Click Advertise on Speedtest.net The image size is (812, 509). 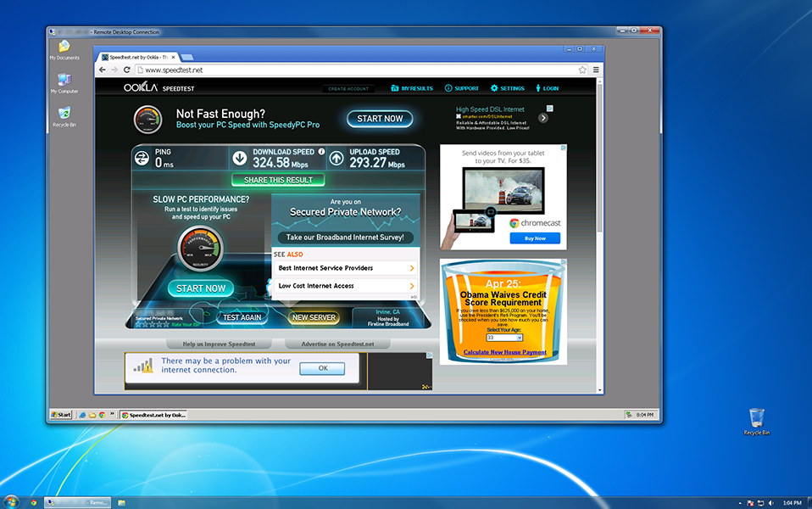(337, 344)
